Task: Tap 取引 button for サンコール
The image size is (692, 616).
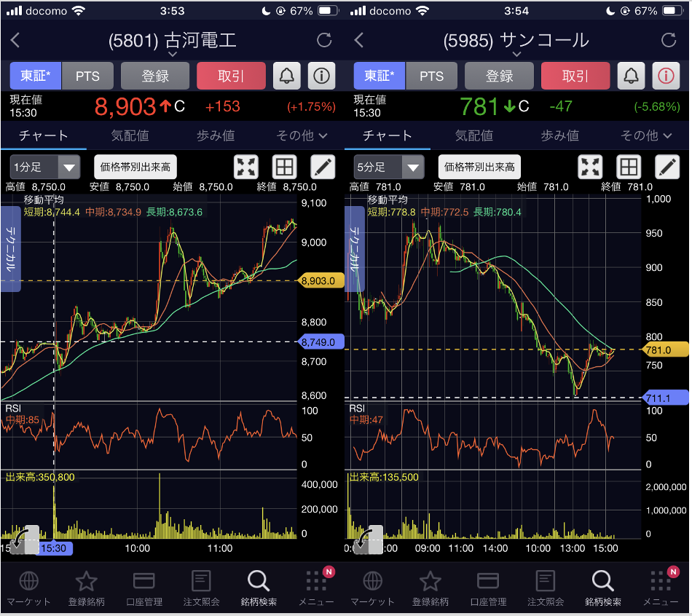Action: (x=575, y=76)
